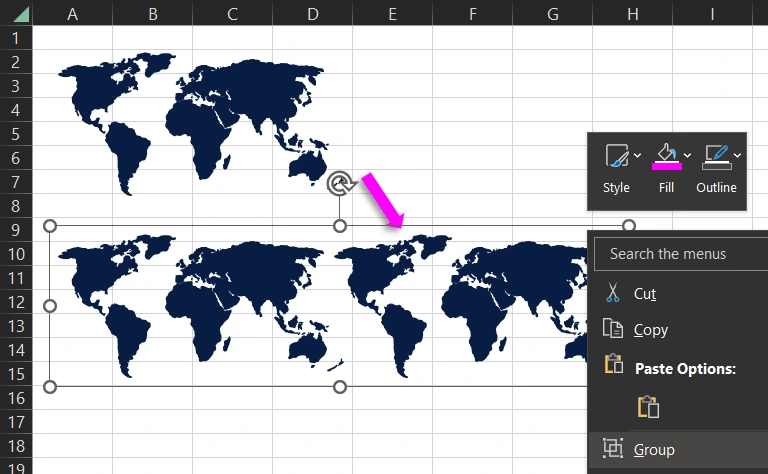
Task: Select row 8 header
Action: (x=16, y=206)
